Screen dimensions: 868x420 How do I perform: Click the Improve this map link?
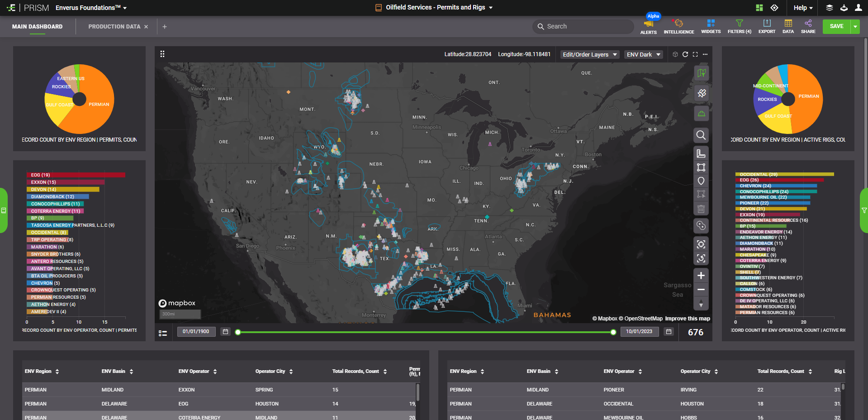click(x=687, y=319)
